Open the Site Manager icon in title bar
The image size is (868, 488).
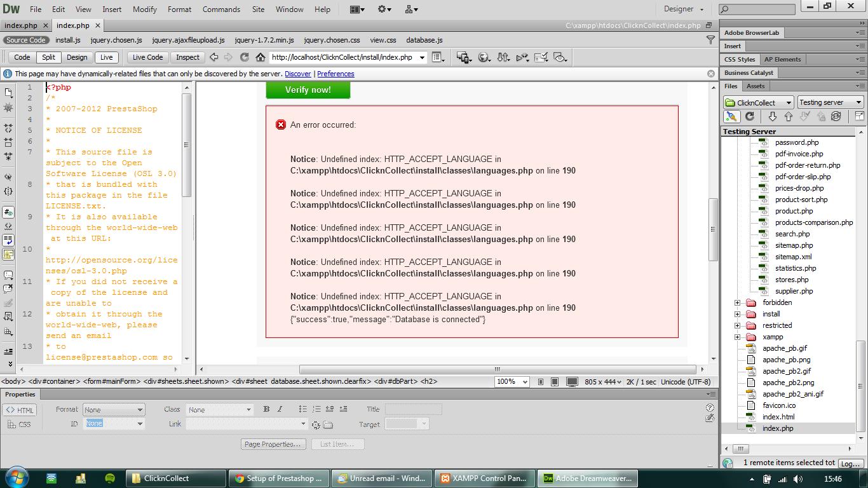pyautogui.click(x=412, y=10)
